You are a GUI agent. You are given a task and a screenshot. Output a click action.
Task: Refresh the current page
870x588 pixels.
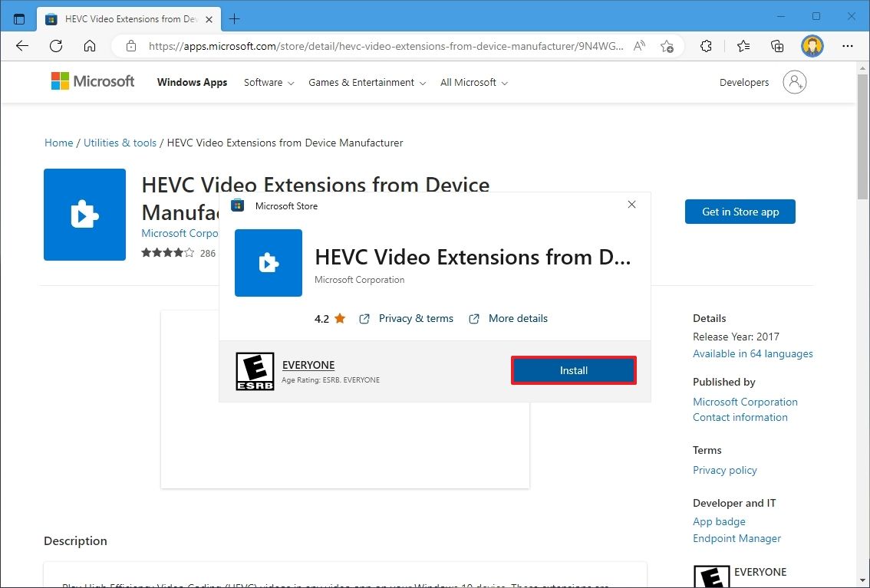point(55,46)
